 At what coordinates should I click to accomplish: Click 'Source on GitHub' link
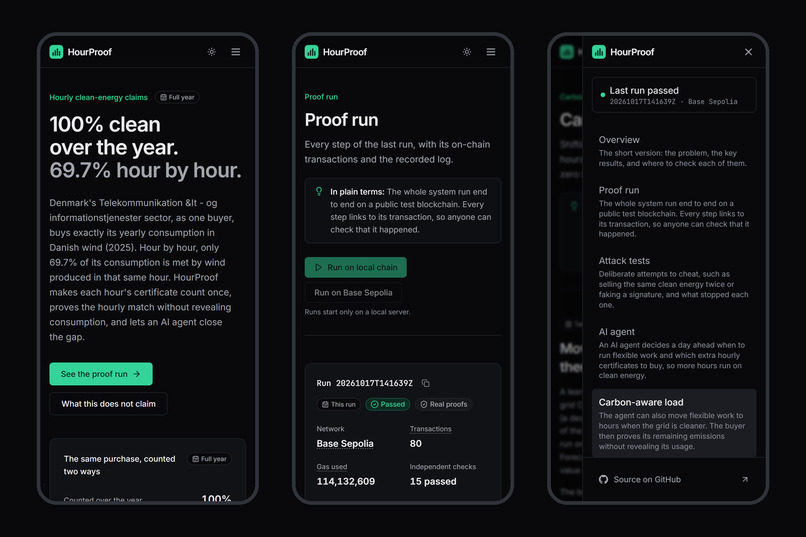tap(674, 479)
